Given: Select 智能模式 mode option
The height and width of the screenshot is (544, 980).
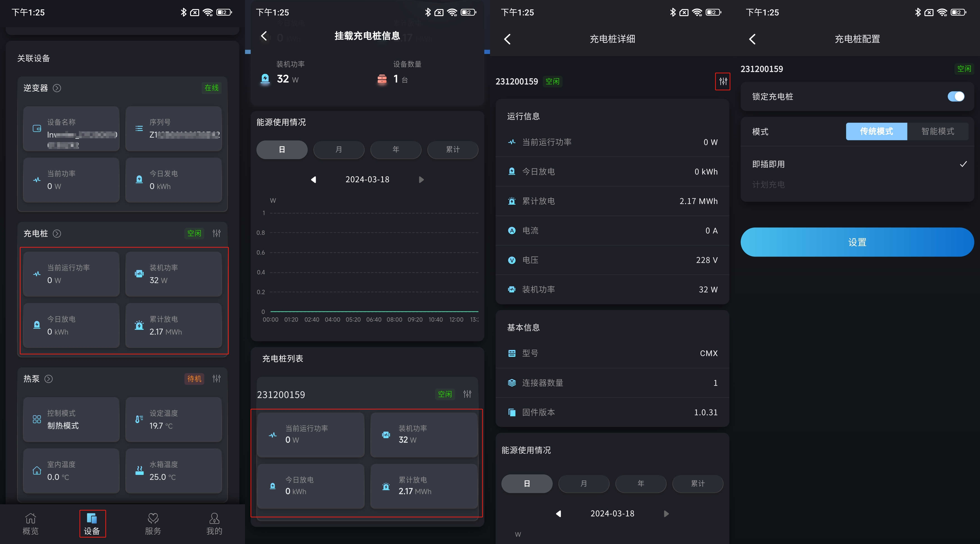Looking at the screenshot, I should point(937,131).
